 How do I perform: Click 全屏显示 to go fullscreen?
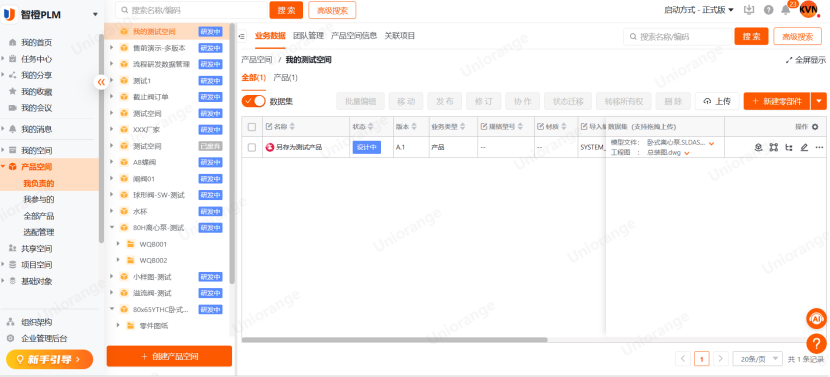click(805, 60)
